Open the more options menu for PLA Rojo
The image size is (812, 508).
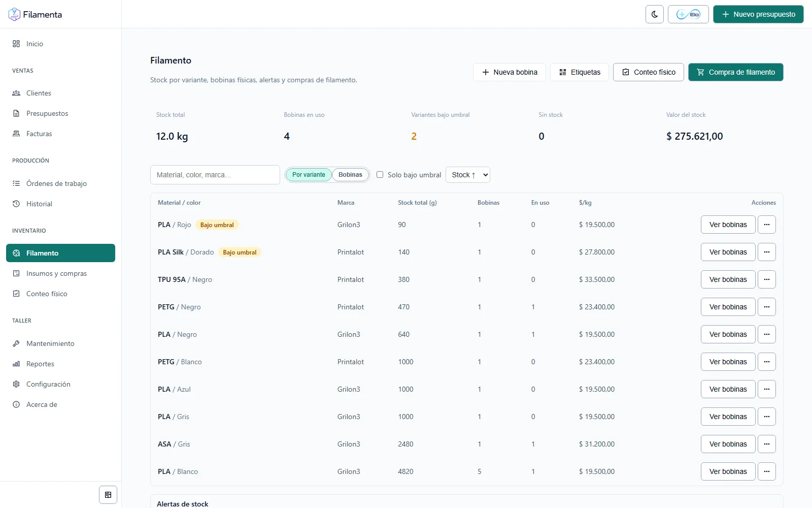(x=766, y=225)
